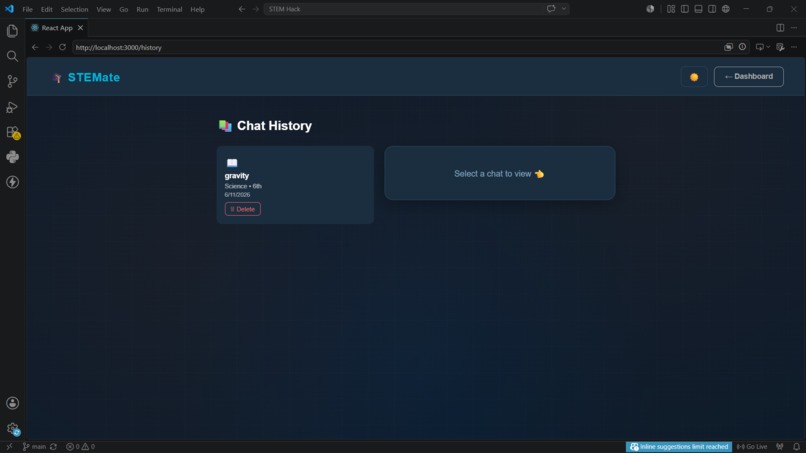Click the main branch in status bar
This screenshot has width=806, height=453.
tap(34, 447)
